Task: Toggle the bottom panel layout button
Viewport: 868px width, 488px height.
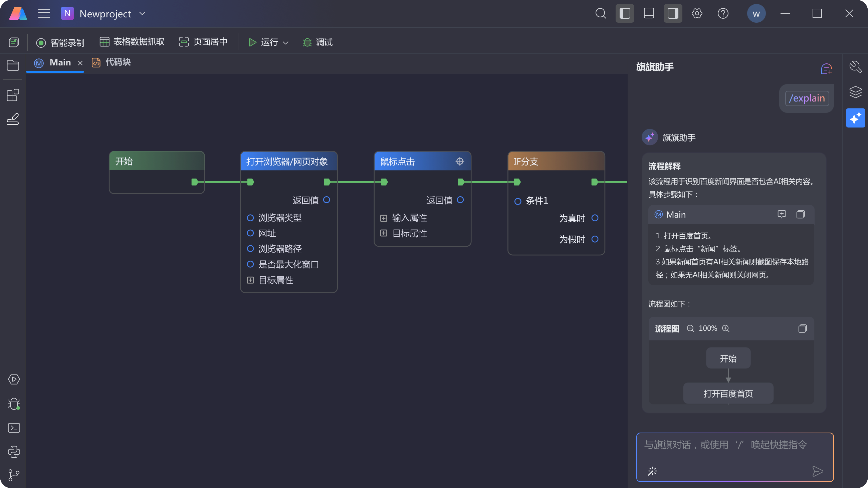Action: tap(649, 13)
